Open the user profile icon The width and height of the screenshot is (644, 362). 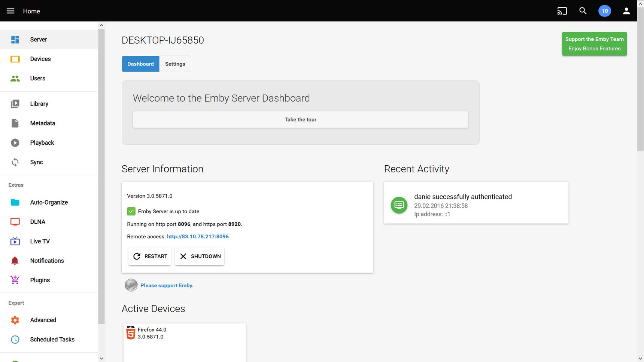pyautogui.click(x=626, y=11)
